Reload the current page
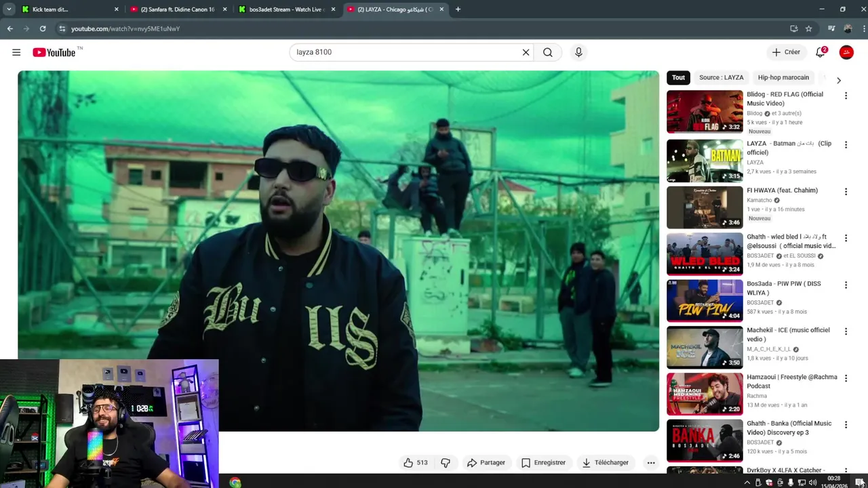Viewport: 868px width, 488px height. point(43,28)
